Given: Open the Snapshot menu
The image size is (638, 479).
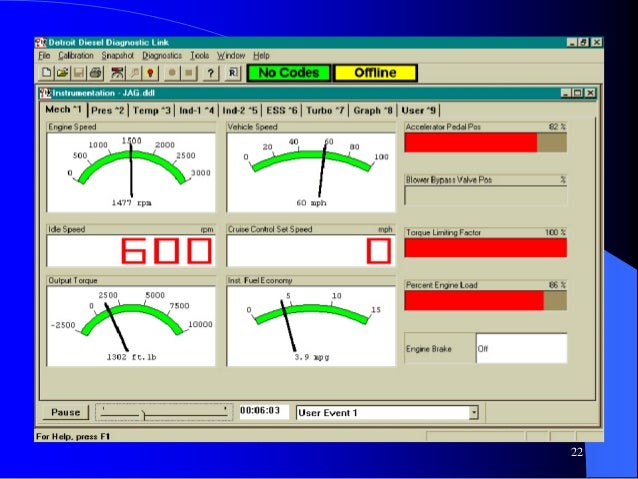Looking at the screenshot, I should pyautogui.click(x=118, y=56).
